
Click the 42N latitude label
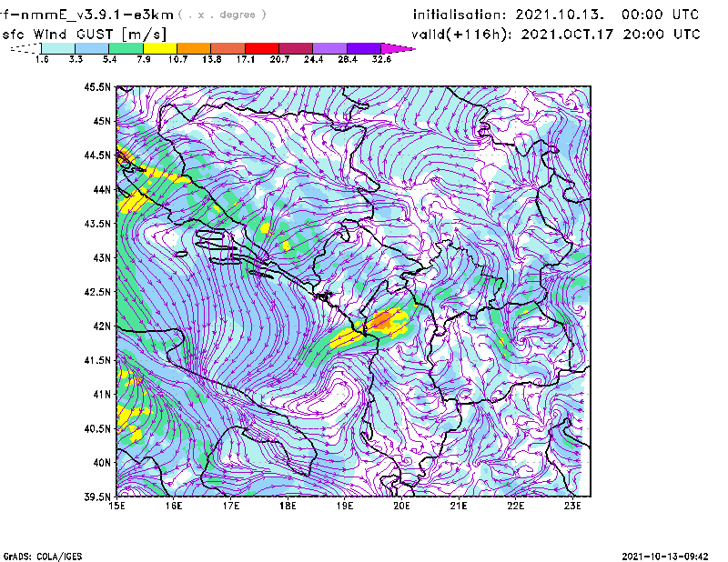point(102,326)
